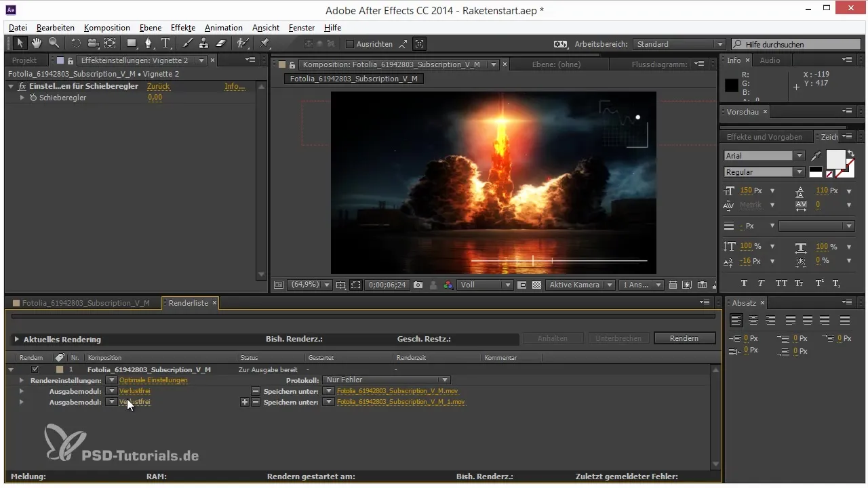Show channel and color management settings
Image resolution: width=868 pixels, height=488 pixels.
pos(448,285)
